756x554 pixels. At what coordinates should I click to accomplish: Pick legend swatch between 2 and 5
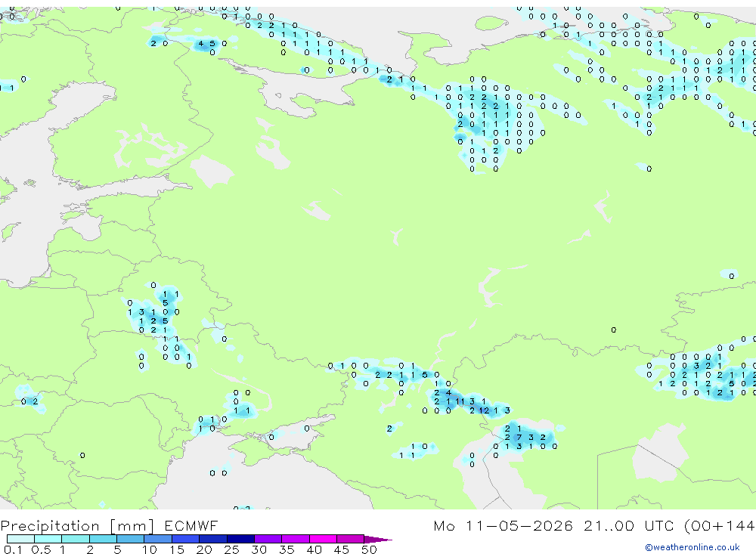(103, 539)
